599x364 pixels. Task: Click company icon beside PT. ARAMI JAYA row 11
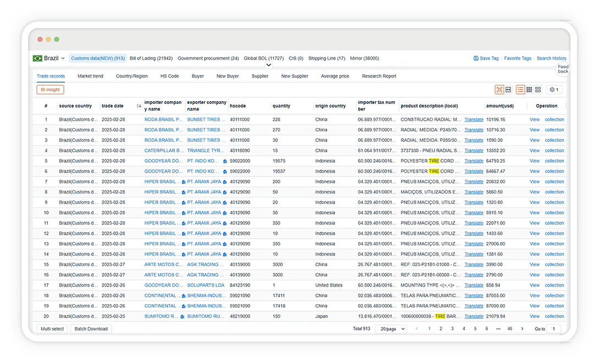click(x=224, y=223)
